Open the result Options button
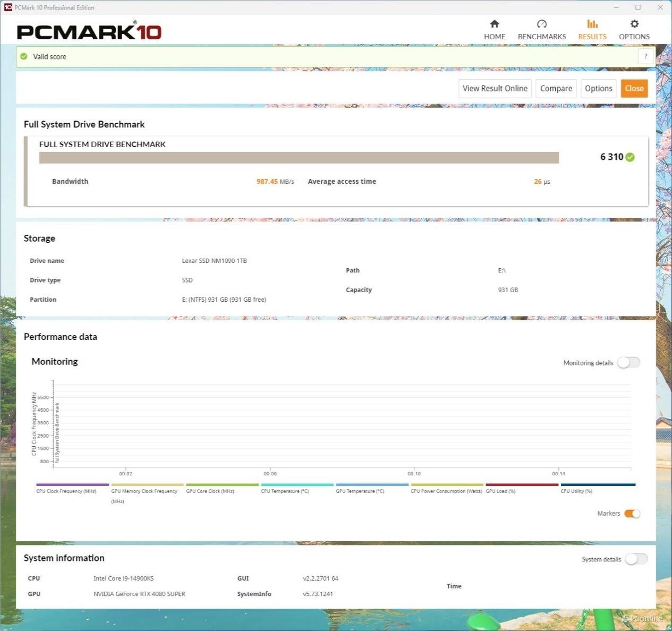This screenshot has width=672, height=631. 599,89
